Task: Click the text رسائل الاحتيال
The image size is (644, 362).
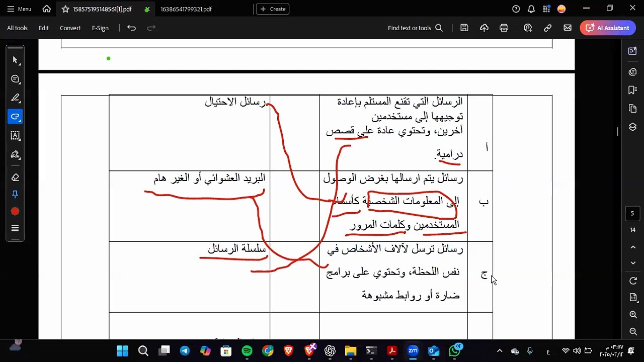Action: [235, 102]
